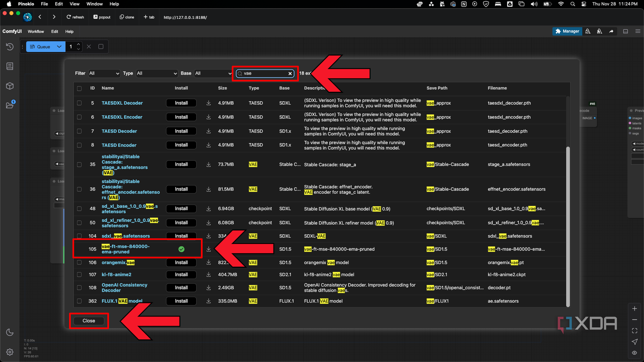Install TAESDXL Encoder model
Image resolution: width=644 pixels, height=362 pixels.
[181, 117]
